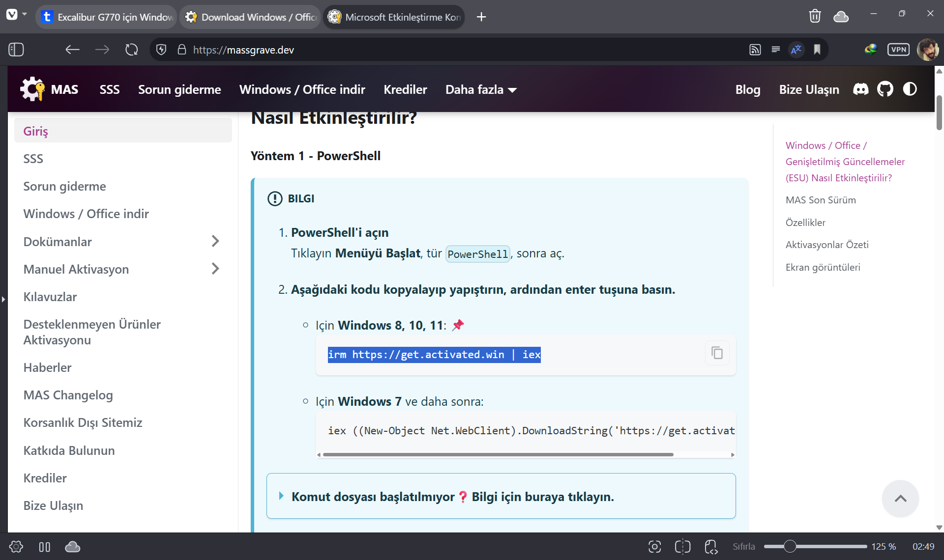Copy the irm activation command
Viewport: 944px width, 560px height.
pyautogui.click(x=717, y=353)
